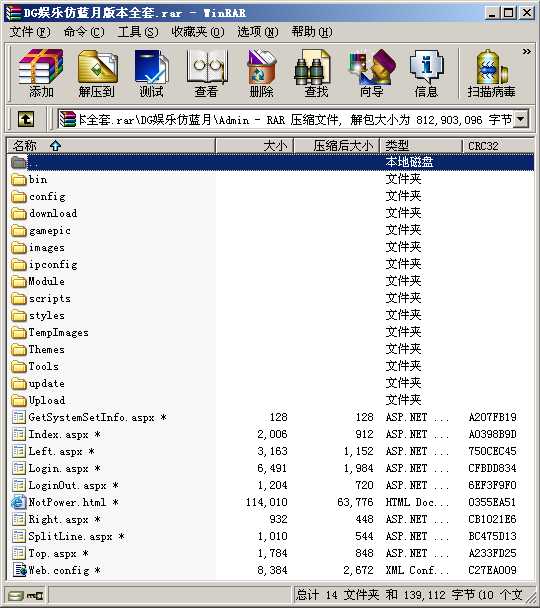
Task: Click the 添加 (Add) toolbar icon
Action: (x=41, y=73)
